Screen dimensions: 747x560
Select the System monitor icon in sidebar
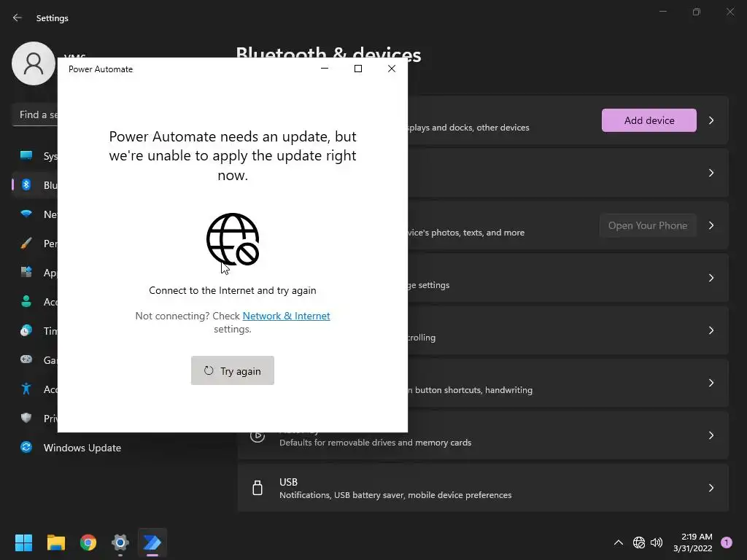[26, 155]
